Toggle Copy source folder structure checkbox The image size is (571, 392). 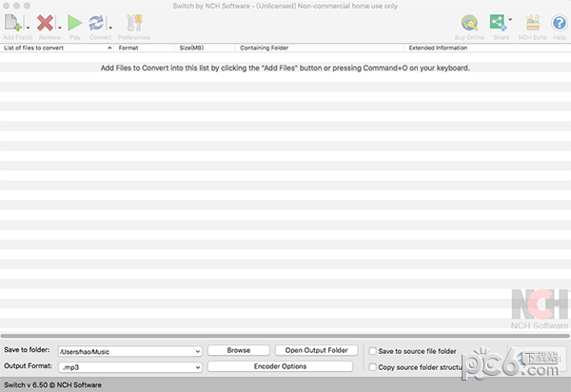click(372, 367)
